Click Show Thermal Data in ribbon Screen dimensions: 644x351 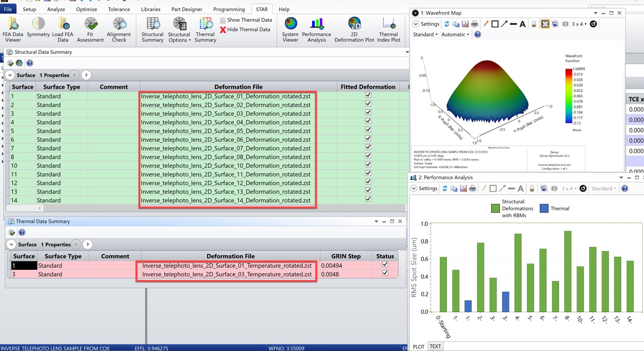tap(246, 20)
